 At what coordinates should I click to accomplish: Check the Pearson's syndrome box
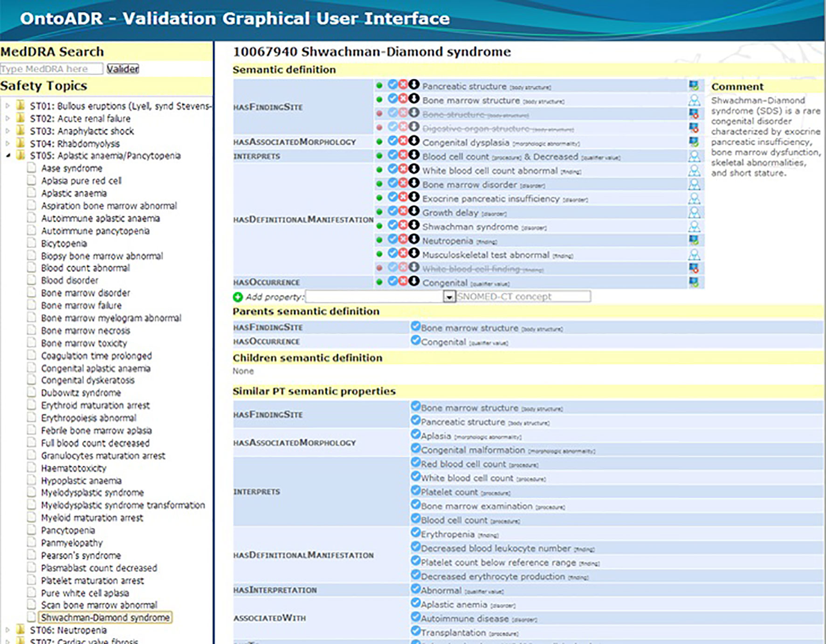click(x=32, y=555)
